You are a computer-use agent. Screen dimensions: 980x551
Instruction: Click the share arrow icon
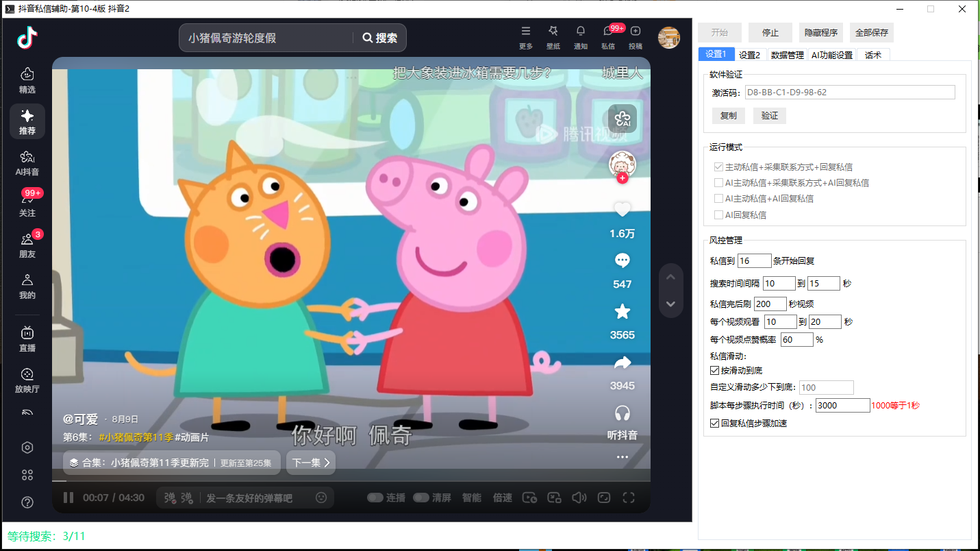622,363
